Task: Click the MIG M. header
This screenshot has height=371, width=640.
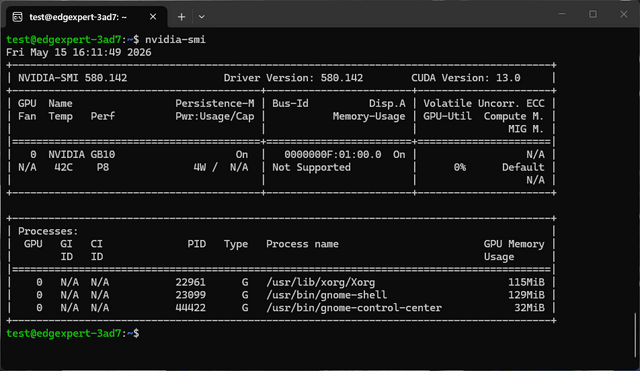Action: pyautogui.click(x=526, y=129)
